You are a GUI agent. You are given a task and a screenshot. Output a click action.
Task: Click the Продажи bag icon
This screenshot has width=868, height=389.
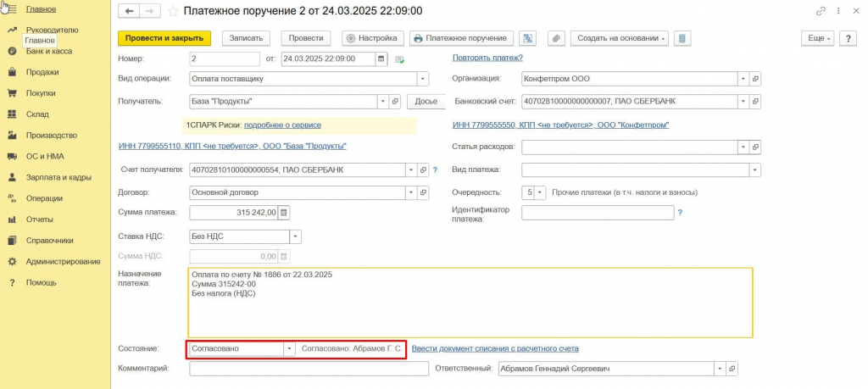pos(12,72)
